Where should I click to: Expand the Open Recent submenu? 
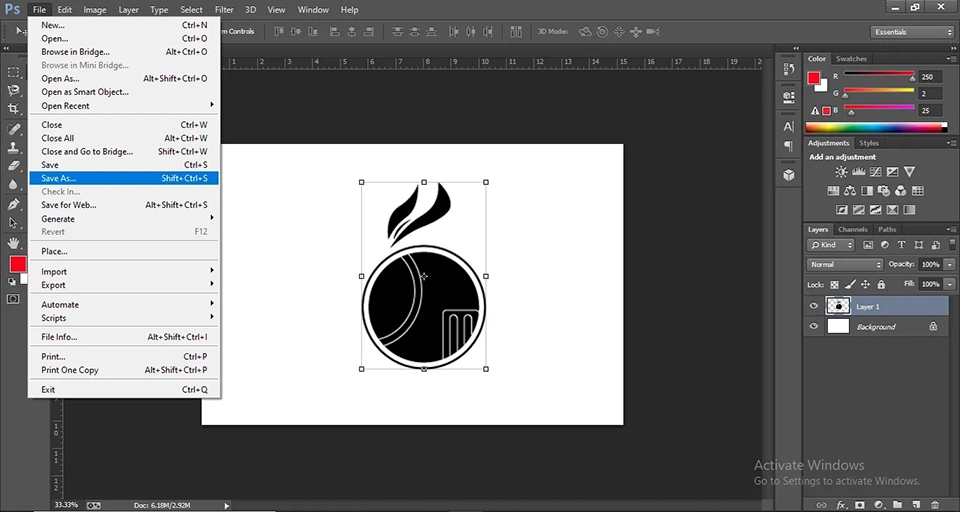coord(124,105)
